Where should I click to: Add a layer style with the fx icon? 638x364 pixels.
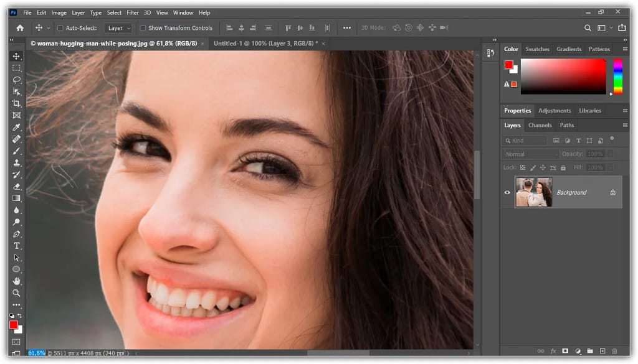tap(552, 351)
